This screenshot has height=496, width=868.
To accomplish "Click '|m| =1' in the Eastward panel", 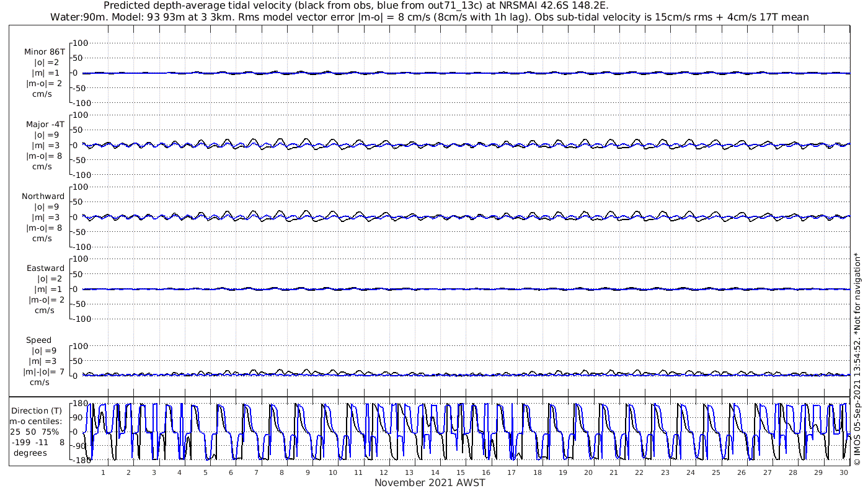I will pos(48,289).
